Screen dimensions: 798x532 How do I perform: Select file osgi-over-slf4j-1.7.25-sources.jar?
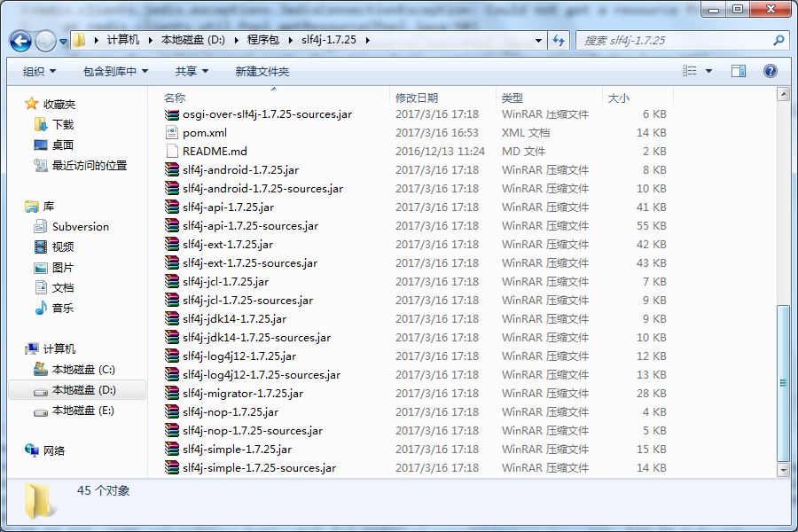(x=267, y=114)
